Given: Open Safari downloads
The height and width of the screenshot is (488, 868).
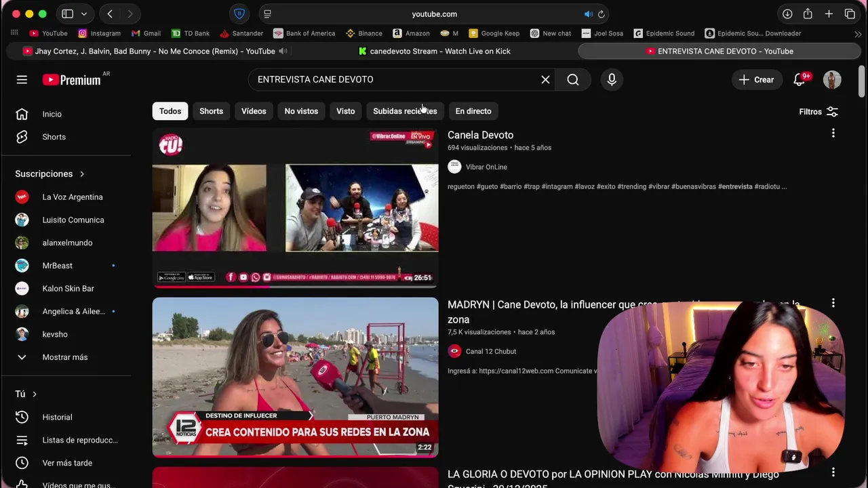Looking at the screenshot, I should 787,14.
